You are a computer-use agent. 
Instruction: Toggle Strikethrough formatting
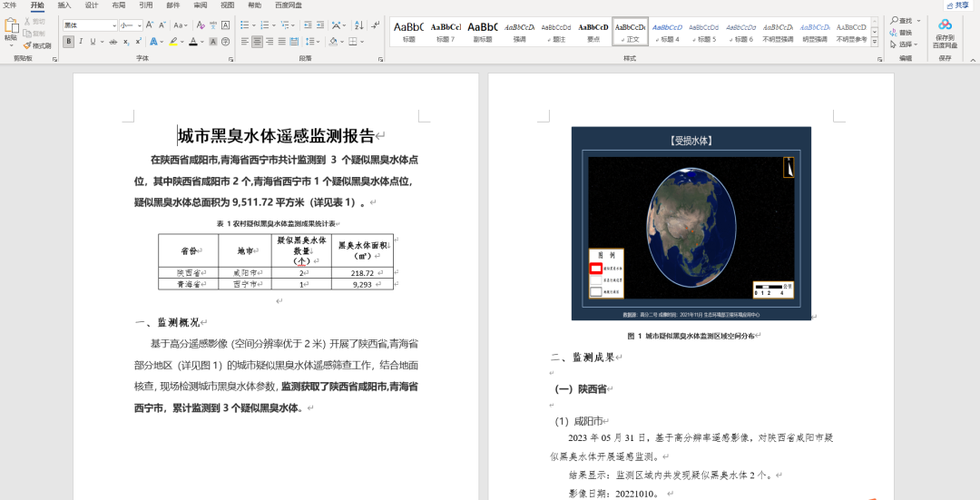pyautogui.click(x=113, y=42)
